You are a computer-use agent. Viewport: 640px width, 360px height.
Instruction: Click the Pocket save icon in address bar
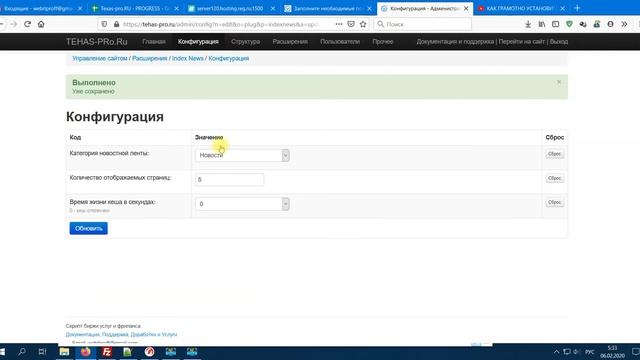[x=351, y=24]
